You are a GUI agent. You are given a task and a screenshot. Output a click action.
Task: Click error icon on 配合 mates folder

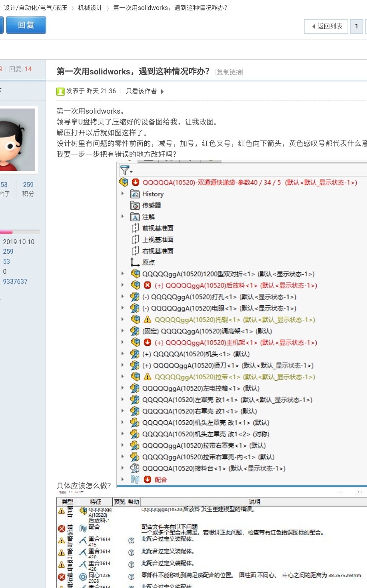pyautogui.click(x=148, y=480)
